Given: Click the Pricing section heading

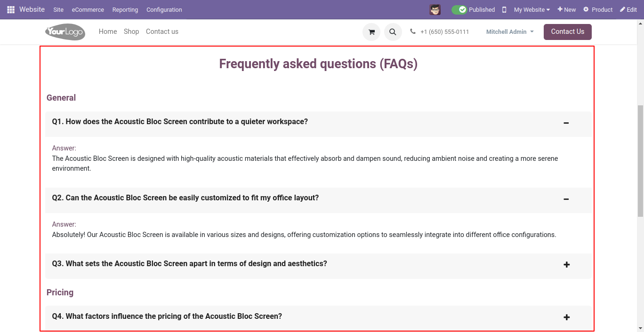Looking at the screenshot, I should coord(60,292).
